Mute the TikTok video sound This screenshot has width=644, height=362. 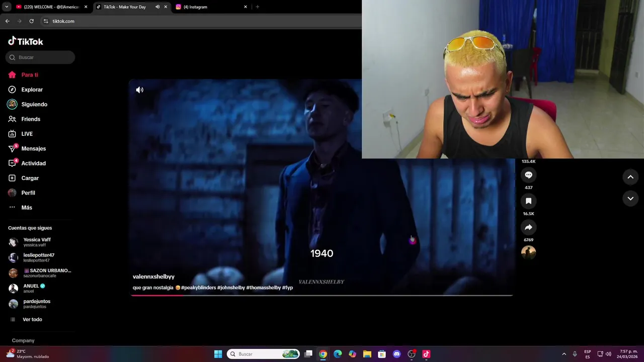click(x=139, y=90)
